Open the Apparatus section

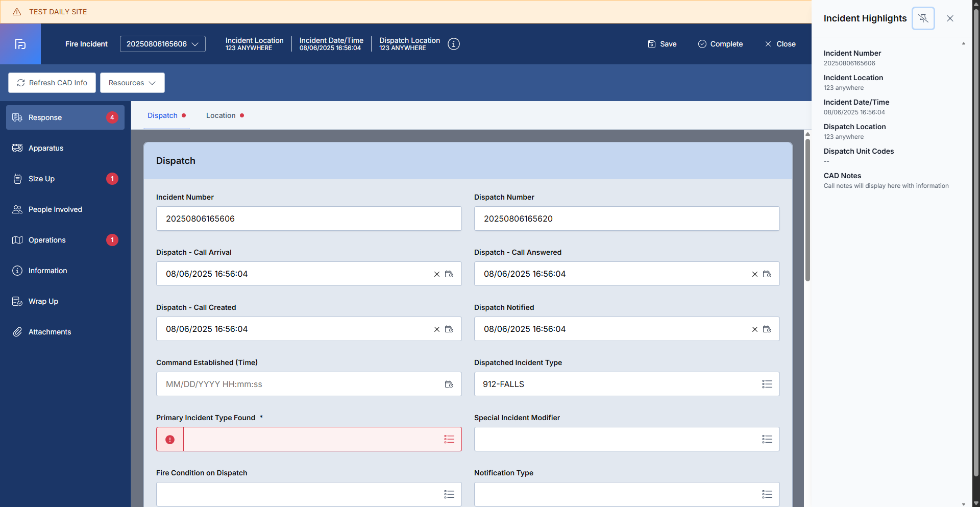[65, 148]
